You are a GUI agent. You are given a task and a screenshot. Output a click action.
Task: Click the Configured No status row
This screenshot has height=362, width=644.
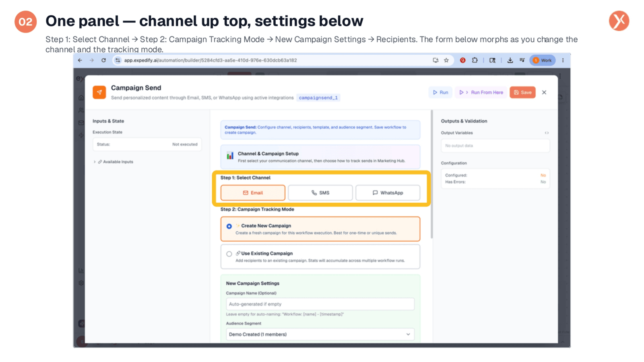(495, 175)
